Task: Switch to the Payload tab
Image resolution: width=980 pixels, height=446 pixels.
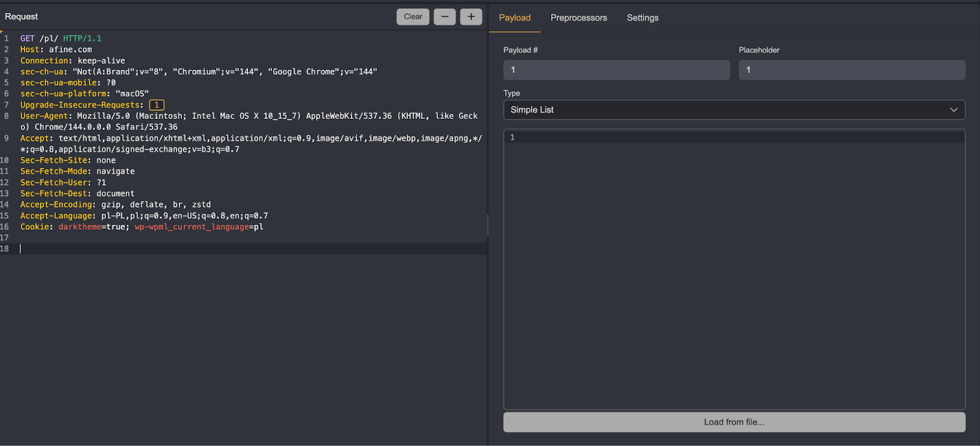Action: pyautogui.click(x=514, y=18)
